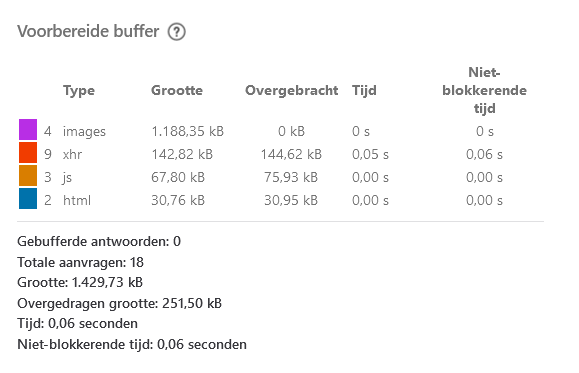Viewport: 579px width, 373px height.
Task: Select the purple images color swatch
Action: pyautogui.click(x=28, y=130)
